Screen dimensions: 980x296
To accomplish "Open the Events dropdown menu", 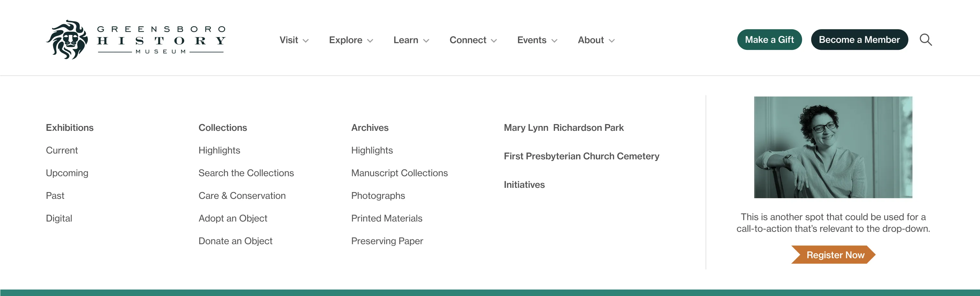I will pyautogui.click(x=536, y=40).
